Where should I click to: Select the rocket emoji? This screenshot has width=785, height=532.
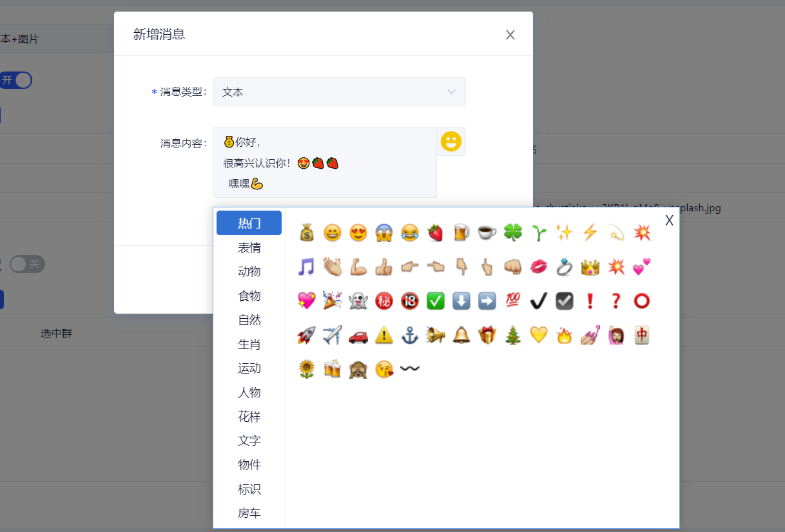click(x=306, y=335)
